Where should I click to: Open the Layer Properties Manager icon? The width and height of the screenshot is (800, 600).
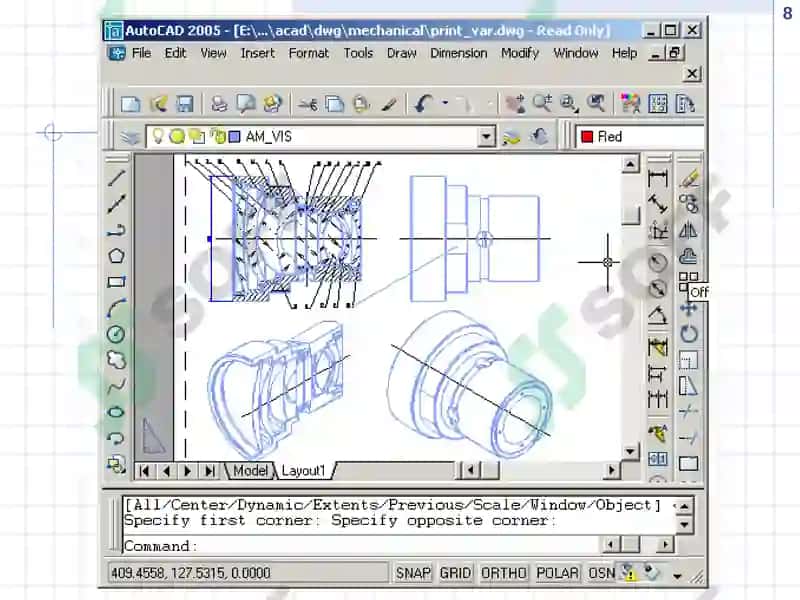pos(130,137)
